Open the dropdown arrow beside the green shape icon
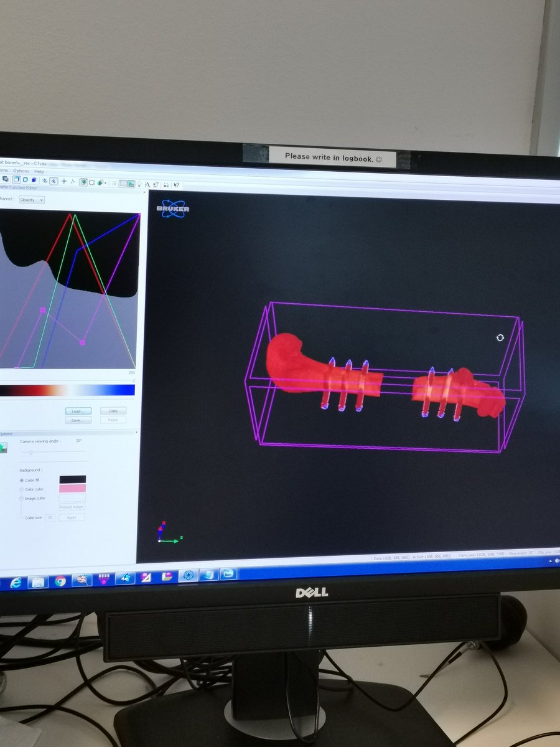This screenshot has width=560, height=747. [106, 183]
